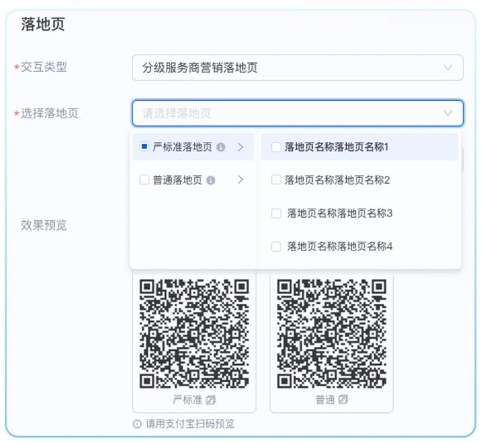Open the 交互类型 dropdown
The image size is (483, 443).
point(298,68)
